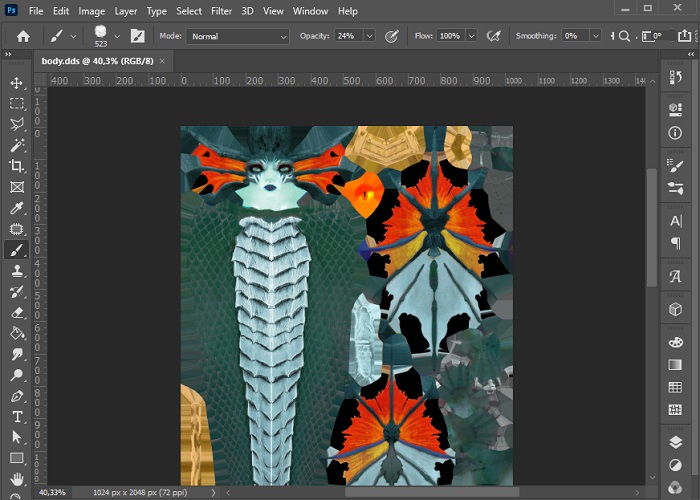The image size is (700, 500).
Task: Open the Brush Preset picker arrow
Action: click(117, 36)
